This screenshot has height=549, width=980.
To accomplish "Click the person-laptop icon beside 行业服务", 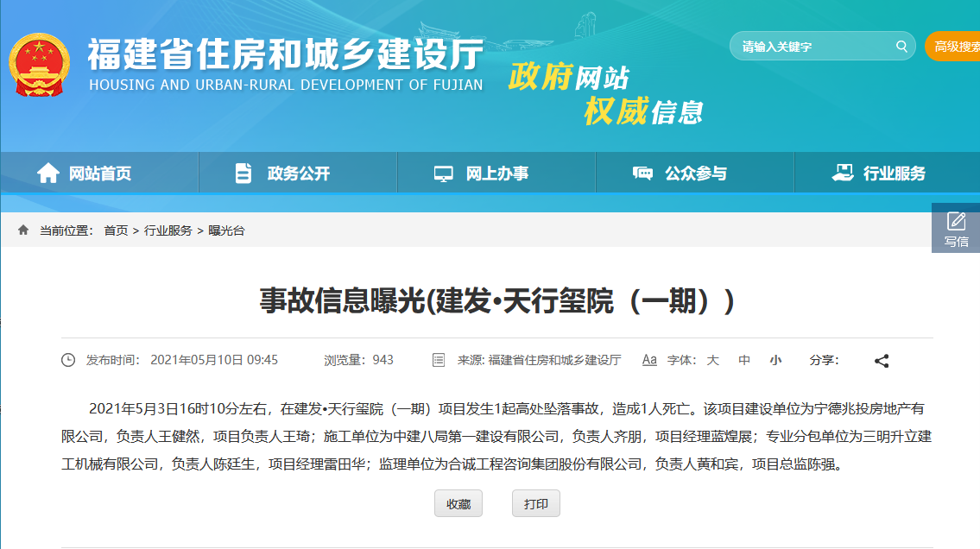I will [x=843, y=173].
